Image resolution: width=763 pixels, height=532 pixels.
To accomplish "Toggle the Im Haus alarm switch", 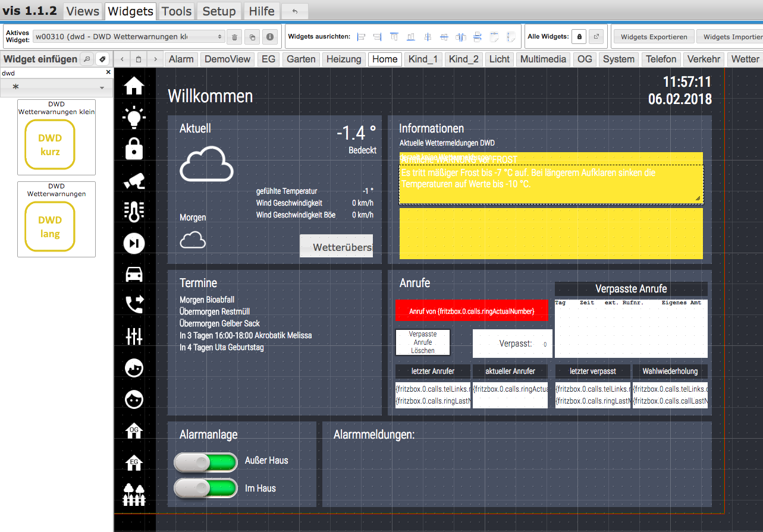I will pos(205,489).
